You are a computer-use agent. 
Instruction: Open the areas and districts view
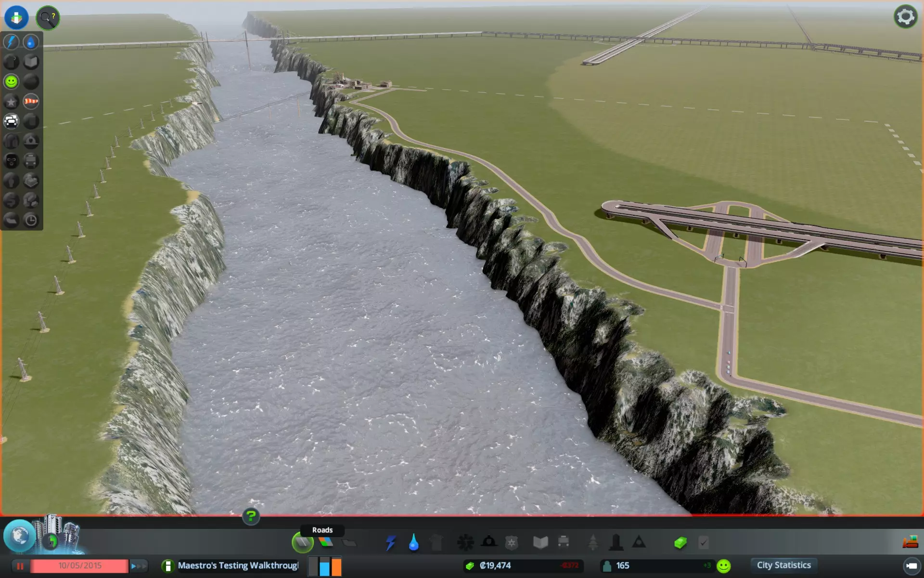click(19, 536)
